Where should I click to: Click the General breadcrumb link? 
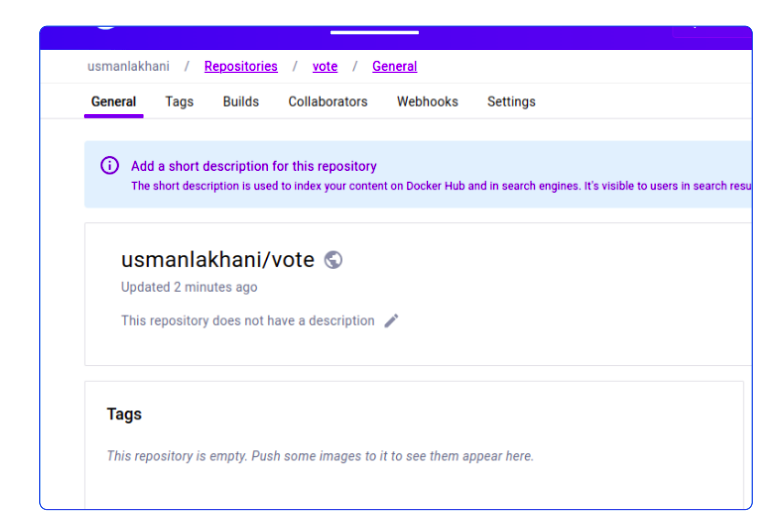click(x=394, y=67)
